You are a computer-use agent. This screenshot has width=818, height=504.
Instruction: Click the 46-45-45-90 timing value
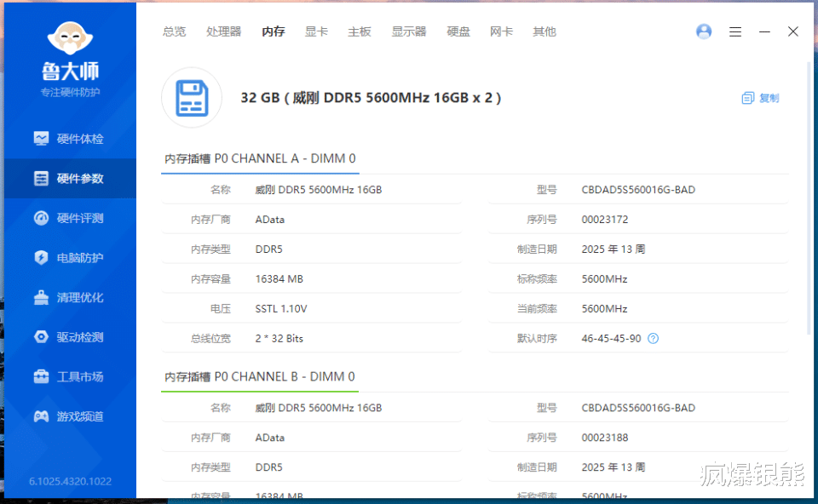point(611,338)
